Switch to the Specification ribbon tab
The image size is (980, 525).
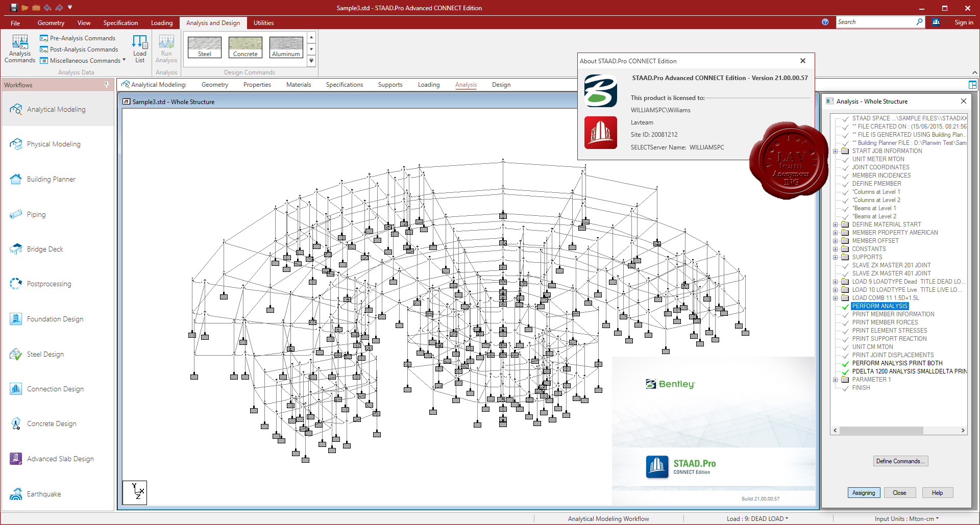(x=120, y=23)
